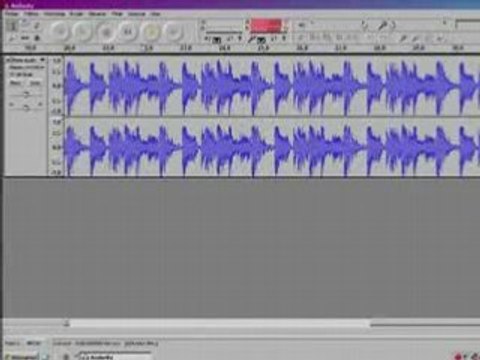The width and height of the screenshot is (480, 360).
Task: Select the Selection tool
Action: (x=13, y=26)
